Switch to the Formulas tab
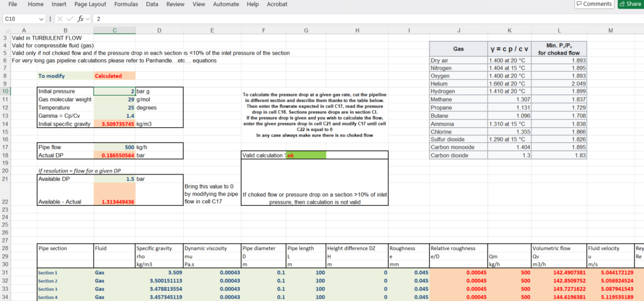644x301 pixels. (x=126, y=4)
